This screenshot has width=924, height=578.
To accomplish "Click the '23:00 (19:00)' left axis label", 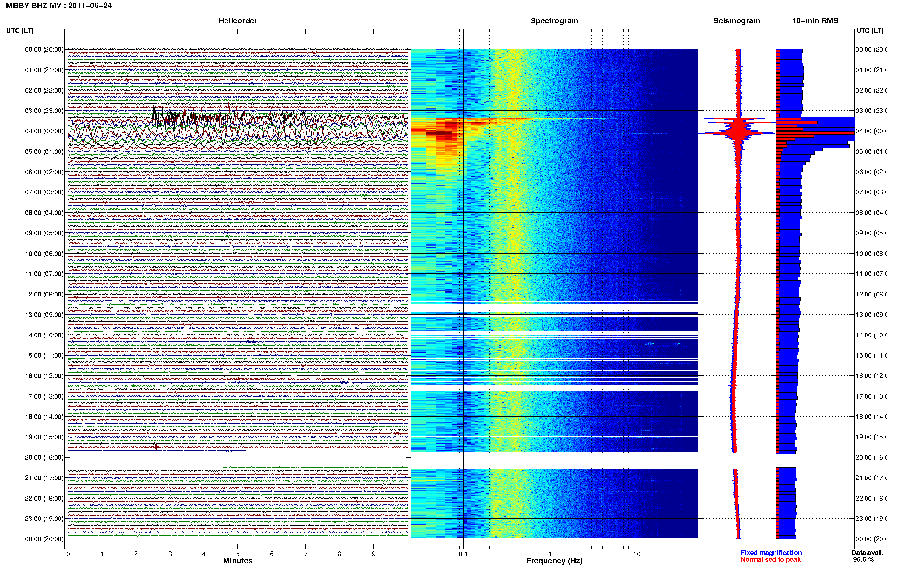I will tap(44, 519).
